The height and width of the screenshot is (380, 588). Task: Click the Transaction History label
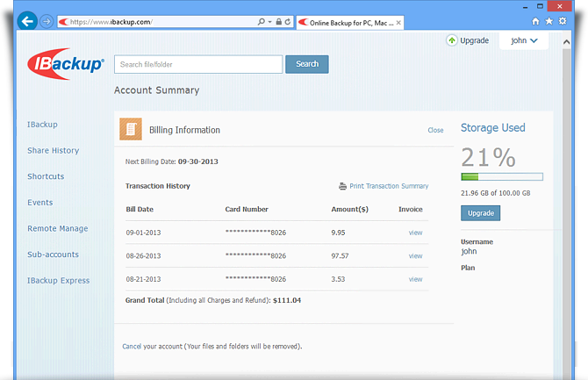coord(158,186)
